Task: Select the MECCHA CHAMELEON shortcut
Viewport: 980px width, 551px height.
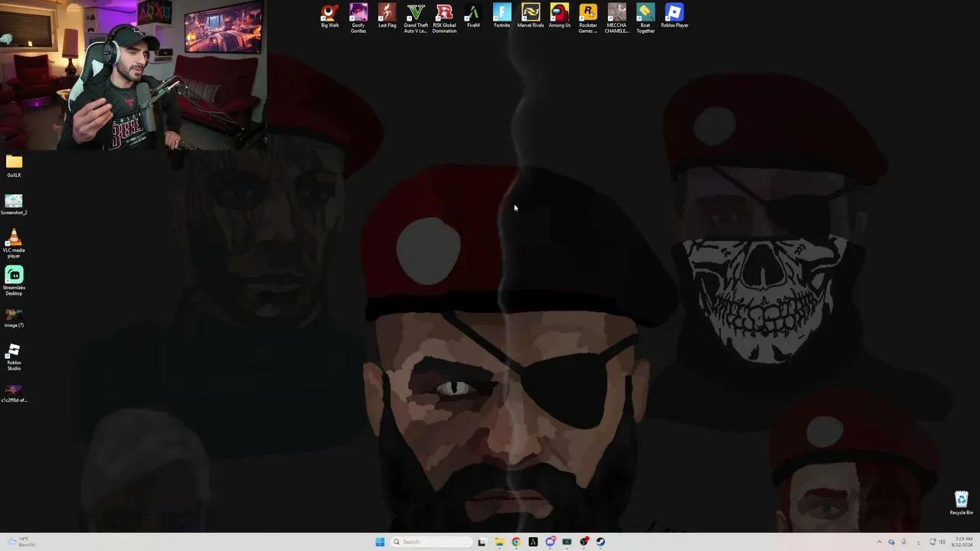Action: click(x=616, y=18)
